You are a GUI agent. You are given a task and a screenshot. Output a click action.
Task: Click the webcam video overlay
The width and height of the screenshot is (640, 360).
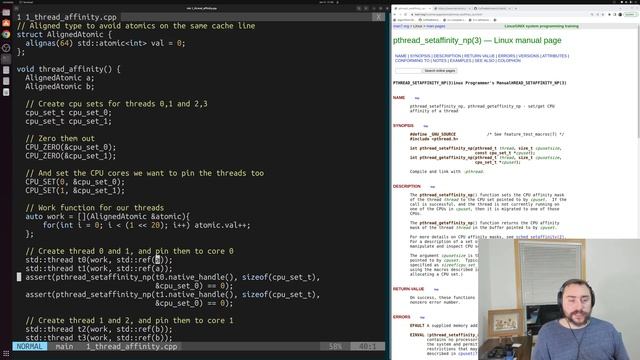[559, 299]
